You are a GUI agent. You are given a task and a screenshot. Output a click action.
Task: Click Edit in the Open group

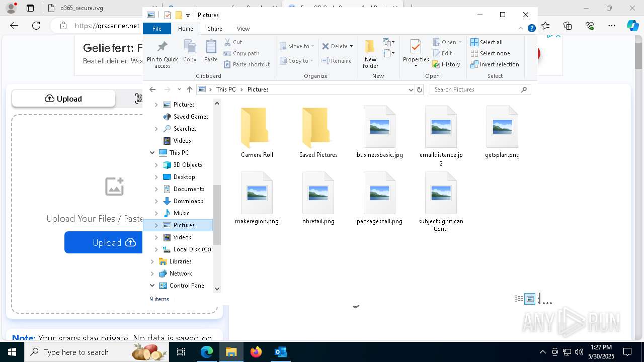point(442,53)
